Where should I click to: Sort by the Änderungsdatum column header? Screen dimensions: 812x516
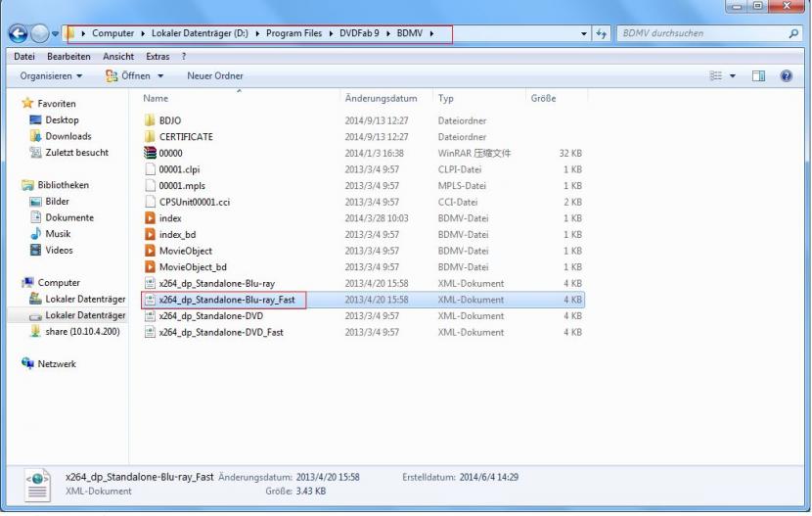(x=381, y=99)
